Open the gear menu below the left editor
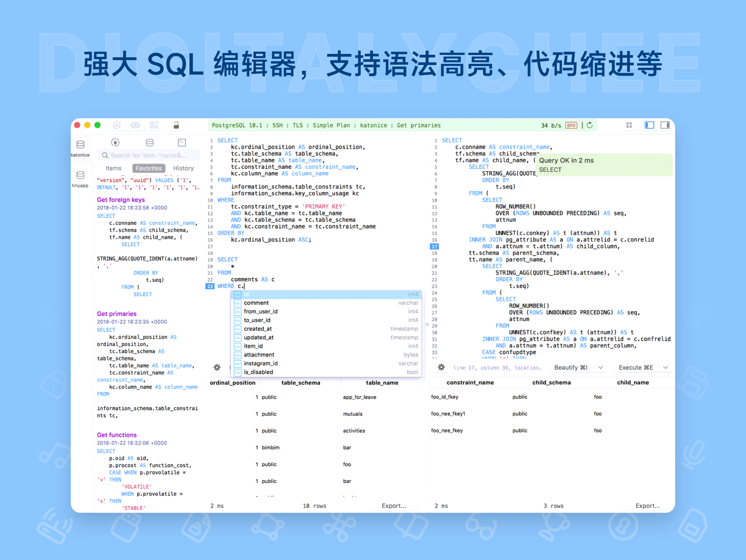The image size is (746, 560). click(217, 368)
